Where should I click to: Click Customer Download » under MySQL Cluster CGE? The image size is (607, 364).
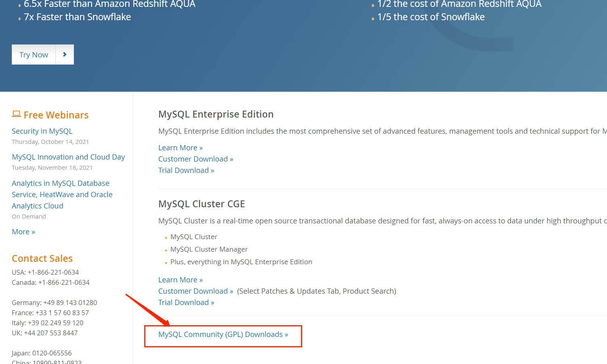pyautogui.click(x=196, y=291)
